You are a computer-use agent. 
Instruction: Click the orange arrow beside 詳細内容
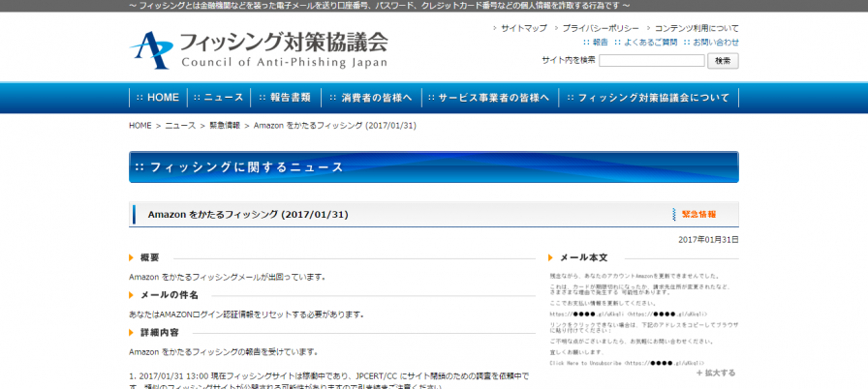[132, 333]
